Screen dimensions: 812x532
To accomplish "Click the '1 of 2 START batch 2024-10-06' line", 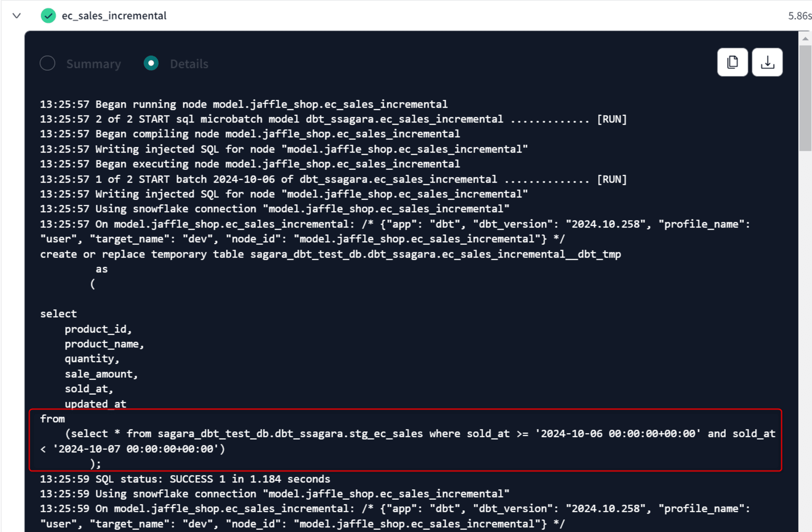I will tap(333, 179).
